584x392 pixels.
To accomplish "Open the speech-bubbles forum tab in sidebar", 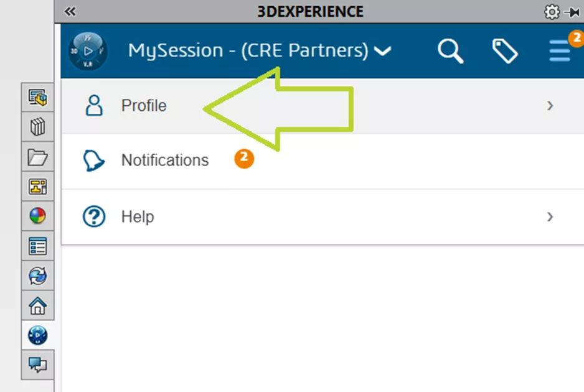I will click(37, 365).
